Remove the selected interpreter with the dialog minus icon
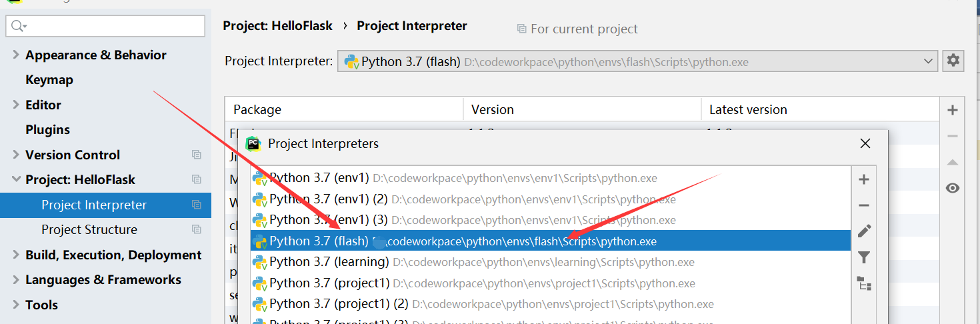Image resolution: width=980 pixels, height=324 pixels. 864,205
